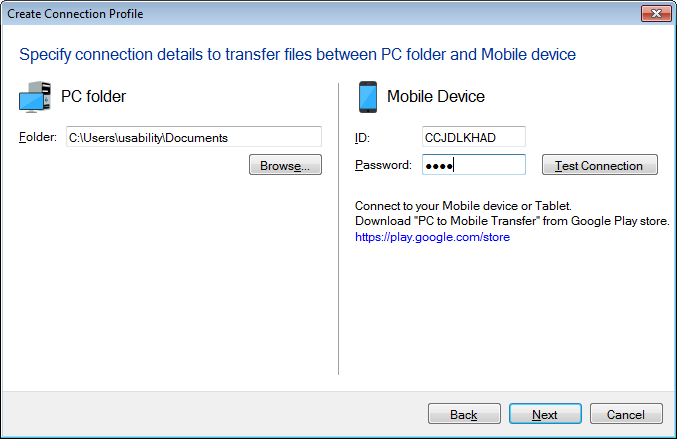The image size is (677, 439).
Task: Click the "ID:" field label
Action: [x=362, y=137]
